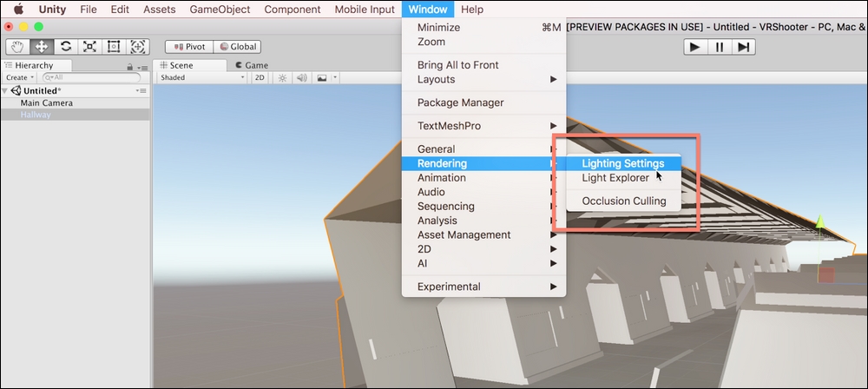Open Lighting Settings window
Image resolution: width=868 pixels, height=389 pixels.
(623, 163)
